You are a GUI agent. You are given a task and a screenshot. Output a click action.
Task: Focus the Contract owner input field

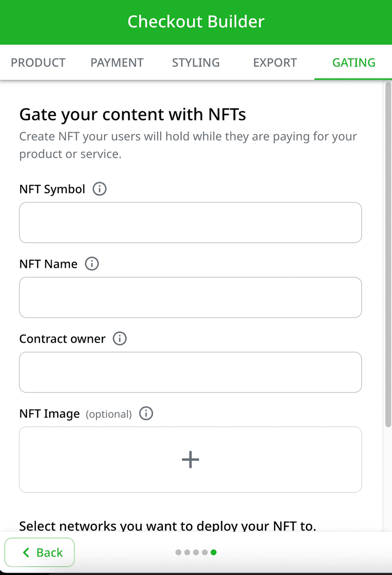[x=190, y=372]
